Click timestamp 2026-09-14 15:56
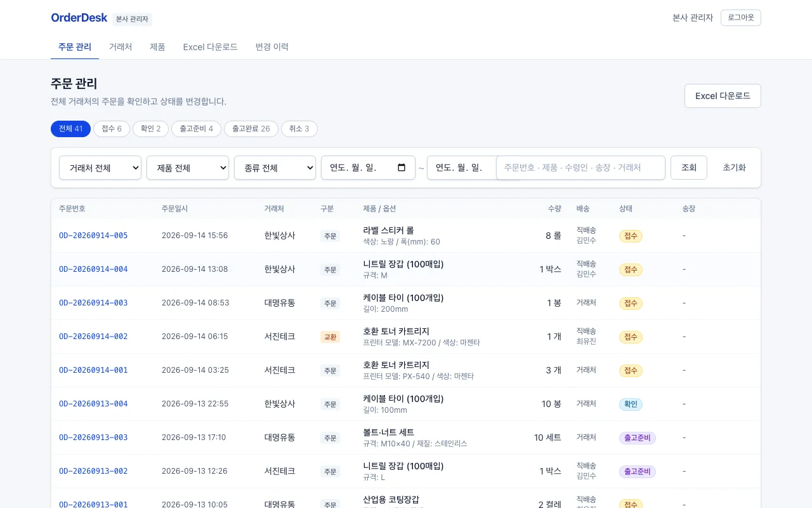This screenshot has width=812, height=508. pos(194,236)
